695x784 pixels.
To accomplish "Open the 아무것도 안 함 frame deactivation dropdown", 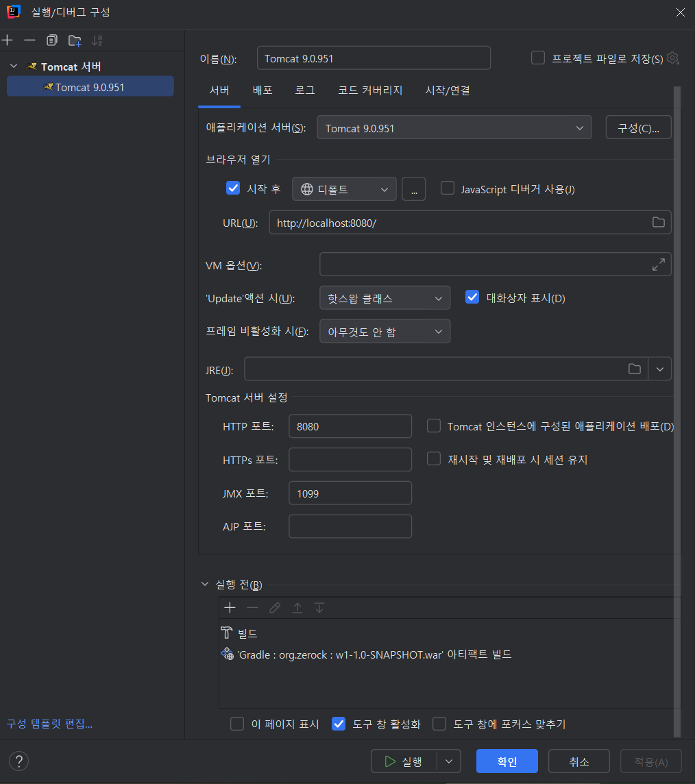I will (x=385, y=332).
